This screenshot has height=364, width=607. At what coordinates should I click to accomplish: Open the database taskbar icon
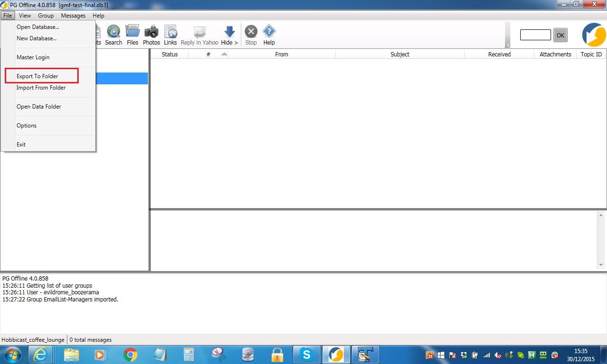pos(248,355)
